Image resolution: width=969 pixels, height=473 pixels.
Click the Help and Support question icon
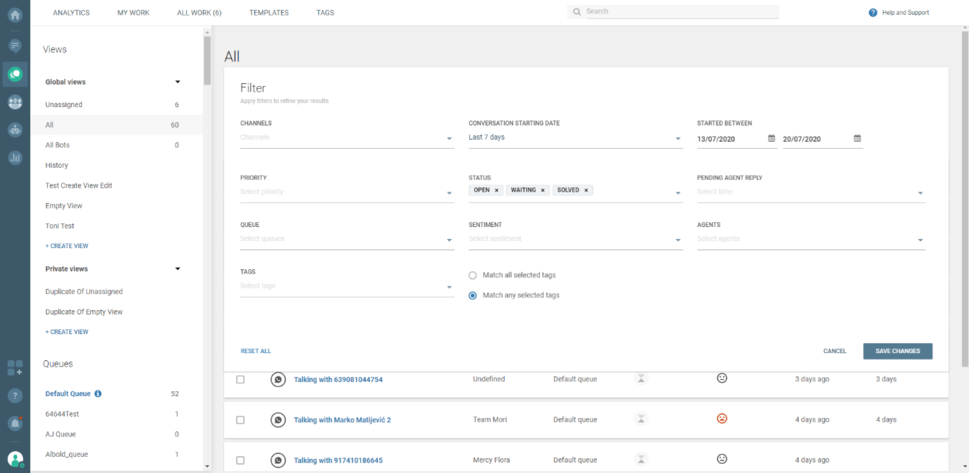click(873, 13)
